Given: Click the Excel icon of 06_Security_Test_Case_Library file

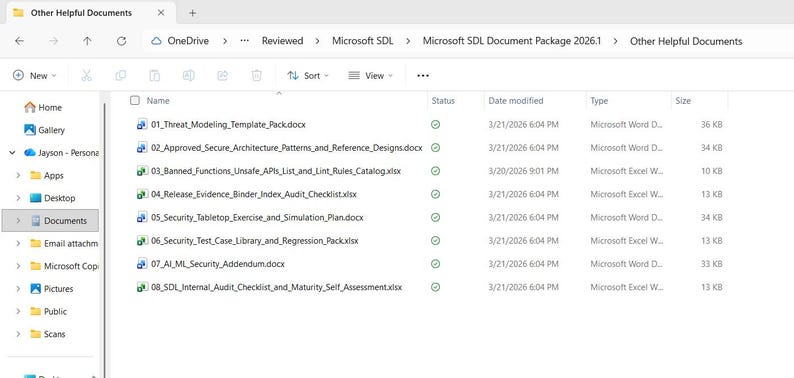Looking at the screenshot, I should pos(142,241).
